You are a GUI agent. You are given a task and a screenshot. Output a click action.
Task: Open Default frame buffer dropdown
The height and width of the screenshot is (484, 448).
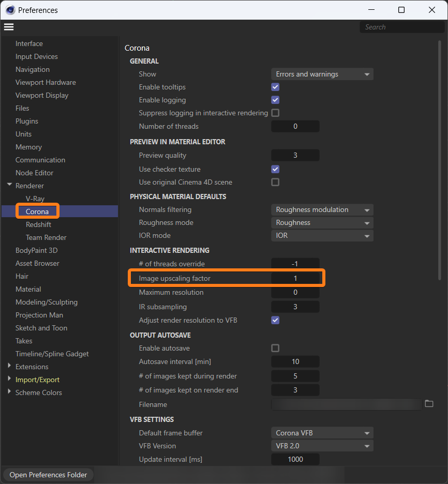click(322, 433)
